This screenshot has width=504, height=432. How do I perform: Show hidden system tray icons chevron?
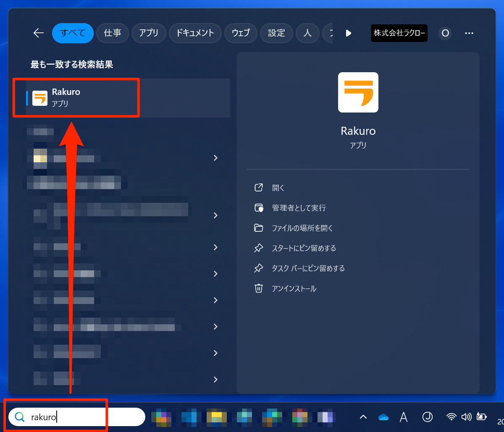point(363,417)
